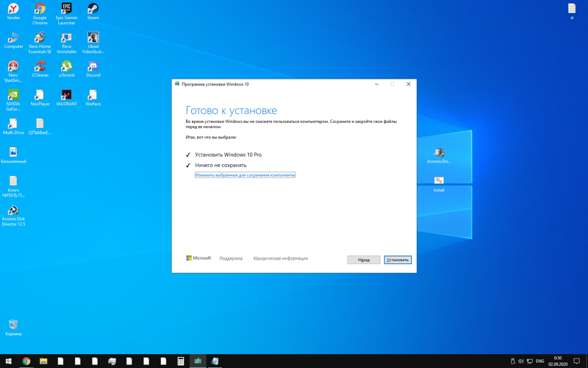Viewport: 588px width, 368px height.
Task: Minimize the Windows 10 setup window
Action: tap(376, 84)
